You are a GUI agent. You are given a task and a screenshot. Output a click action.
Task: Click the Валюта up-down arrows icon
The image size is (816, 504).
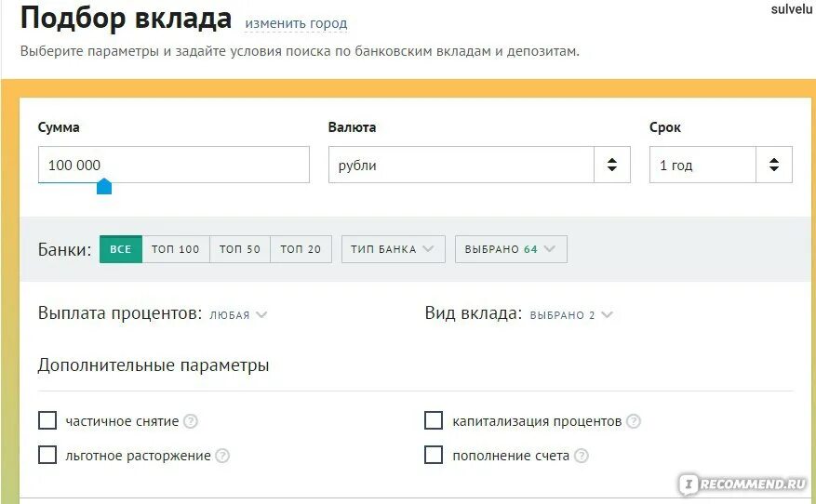612,165
